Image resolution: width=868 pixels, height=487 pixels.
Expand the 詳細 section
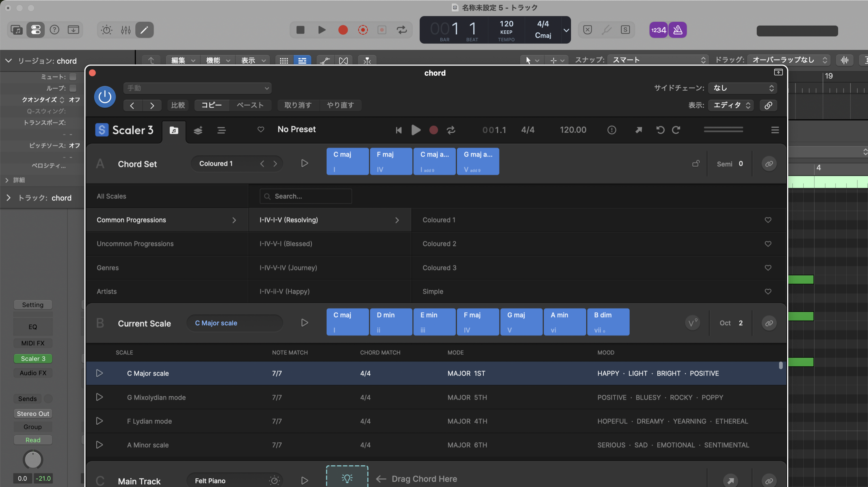coord(7,180)
